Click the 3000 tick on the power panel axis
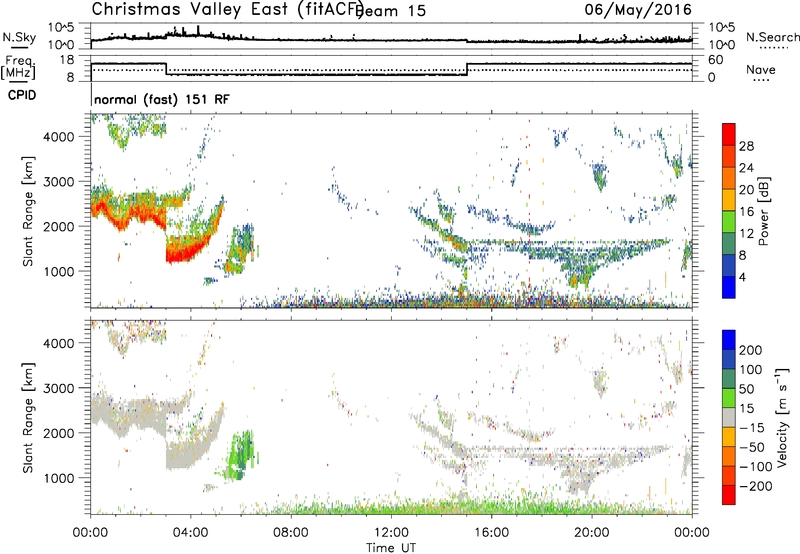800x554 pixels. pyautogui.click(x=59, y=182)
